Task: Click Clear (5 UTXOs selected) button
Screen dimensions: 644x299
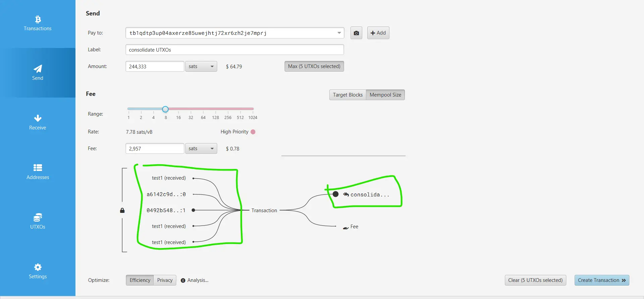Action: tap(535, 280)
